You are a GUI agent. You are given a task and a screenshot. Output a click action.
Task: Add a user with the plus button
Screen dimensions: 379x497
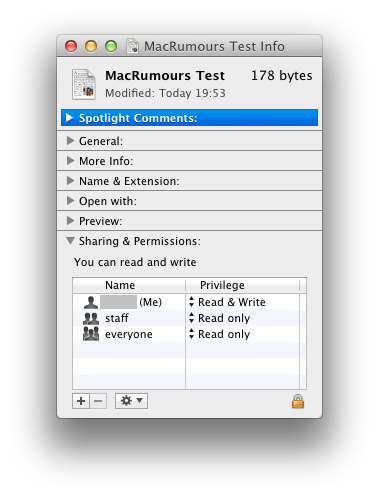(81, 401)
